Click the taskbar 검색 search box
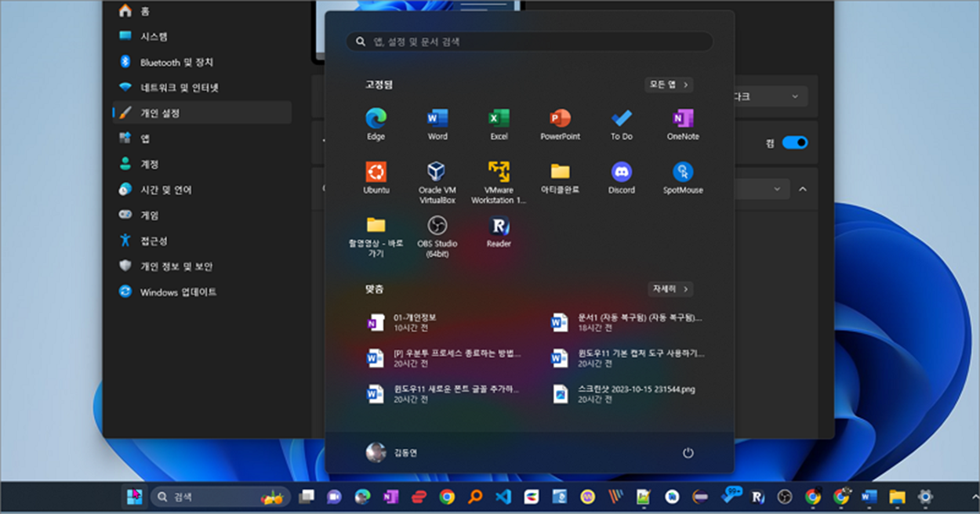 tap(220, 497)
